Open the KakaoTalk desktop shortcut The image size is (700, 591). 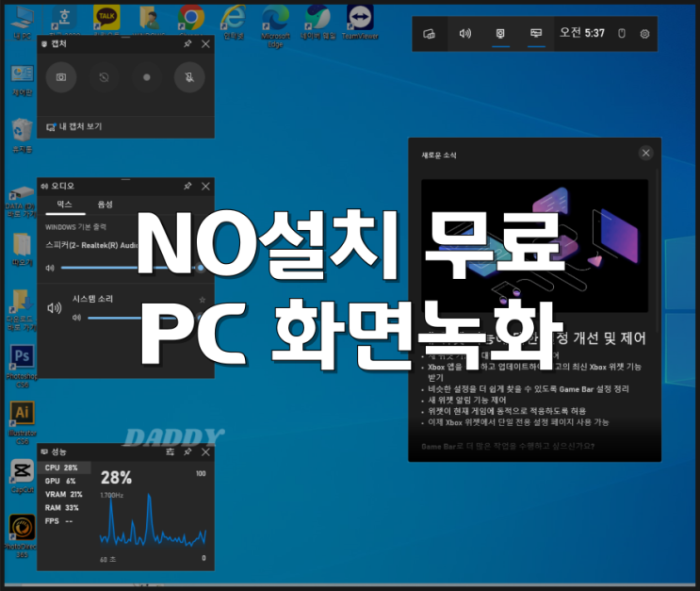(x=106, y=20)
